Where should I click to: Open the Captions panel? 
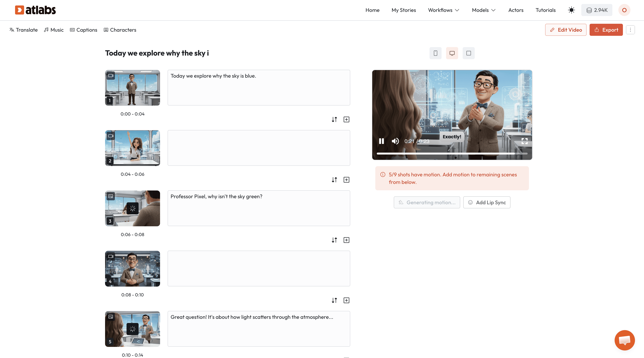click(83, 30)
